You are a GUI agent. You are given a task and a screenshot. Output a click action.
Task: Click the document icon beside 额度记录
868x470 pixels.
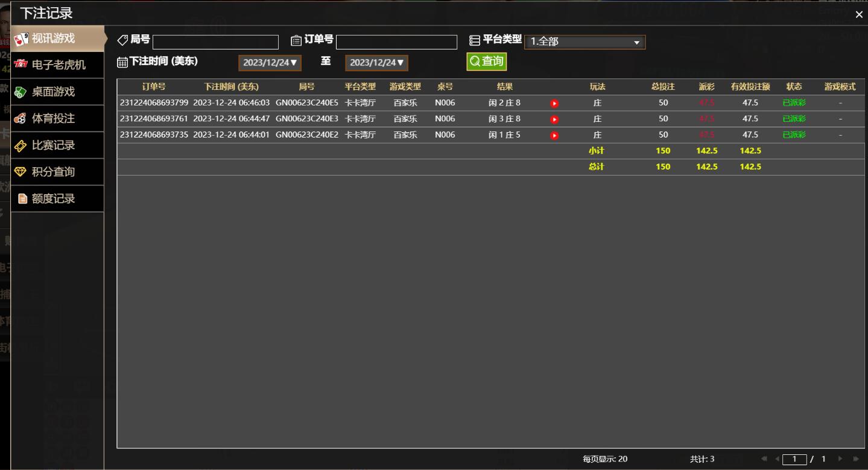(x=22, y=198)
